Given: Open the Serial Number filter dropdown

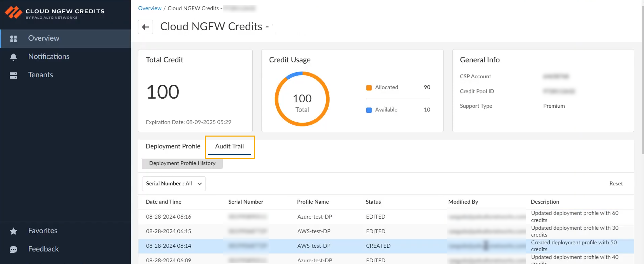Looking at the screenshot, I should pyautogui.click(x=174, y=184).
